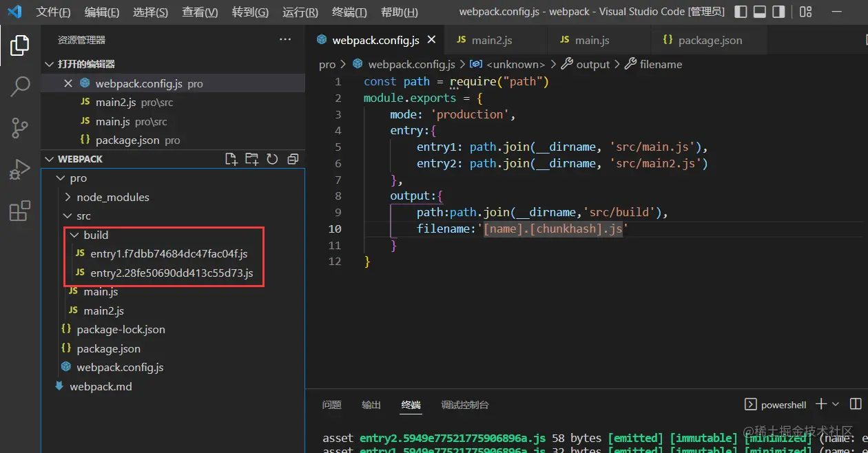Viewport: 868px width, 453px height.
Task: Open the new terminal launch profile dropdown
Action: point(836,405)
